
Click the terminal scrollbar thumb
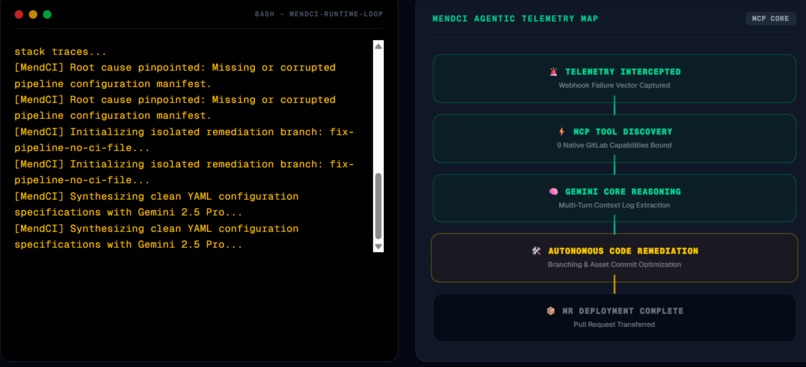[378, 206]
